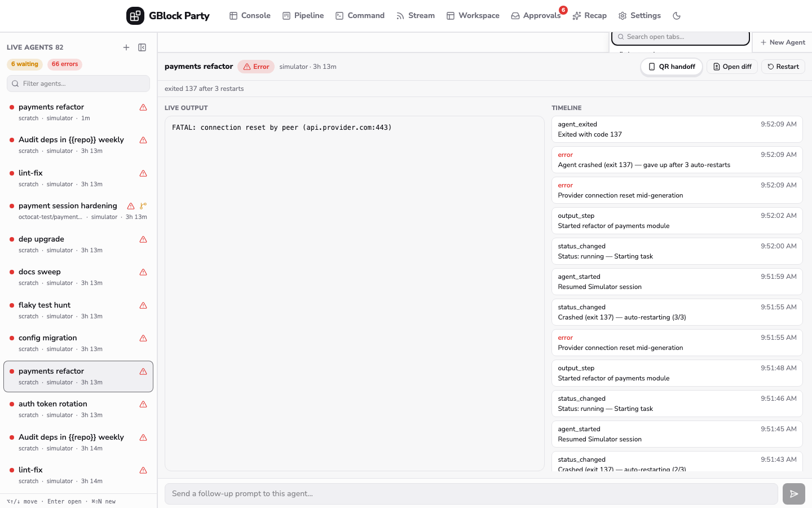Image resolution: width=812 pixels, height=508 pixels.
Task: Select payments refactor agent started 1m ago
Action: [x=78, y=112]
